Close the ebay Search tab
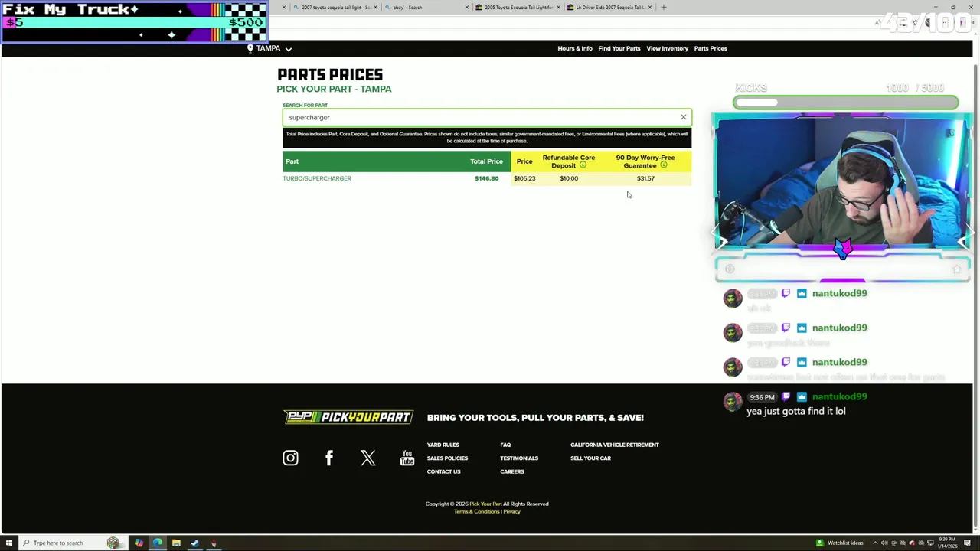The image size is (980, 551). (x=466, y=7)
